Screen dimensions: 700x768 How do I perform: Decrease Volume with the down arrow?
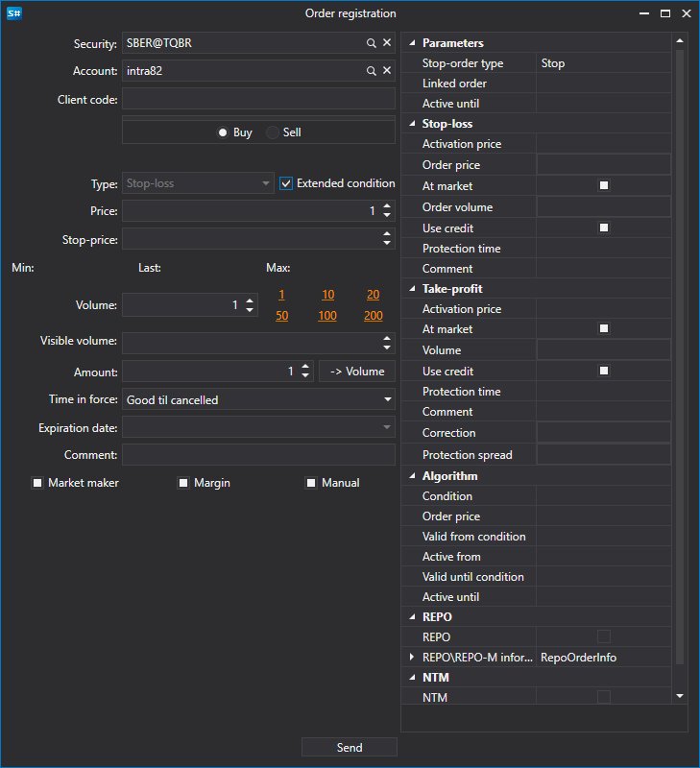coord(250,309)
